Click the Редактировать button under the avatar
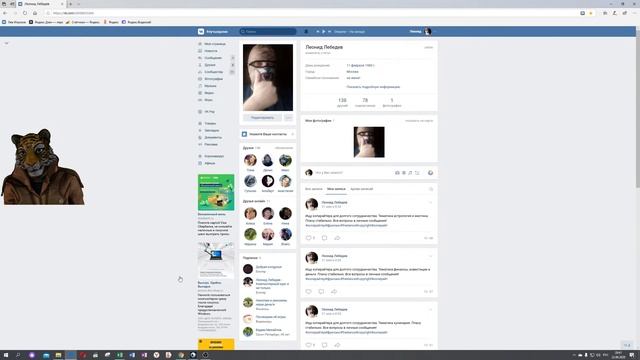The image size is (640, 360). tap(262, 118)
